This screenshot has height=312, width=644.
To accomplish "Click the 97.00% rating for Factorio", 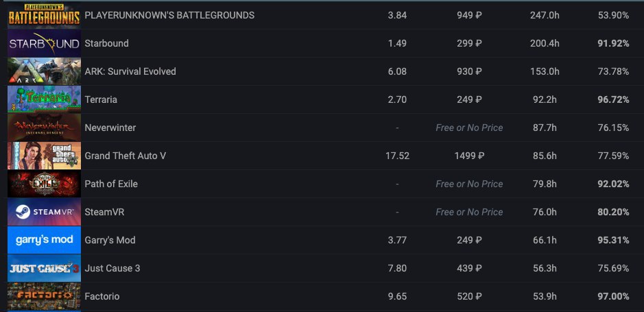I will [x=613, y=296].
